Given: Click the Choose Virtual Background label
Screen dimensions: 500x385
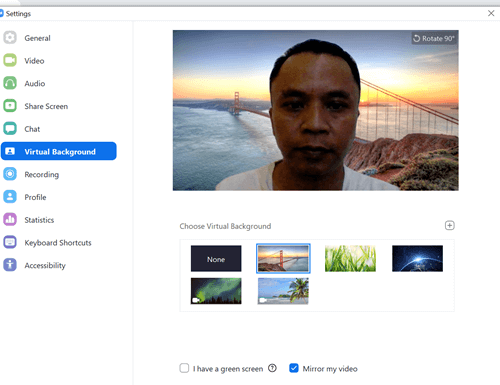Looking at the screenshot, I should pos(225,226).
